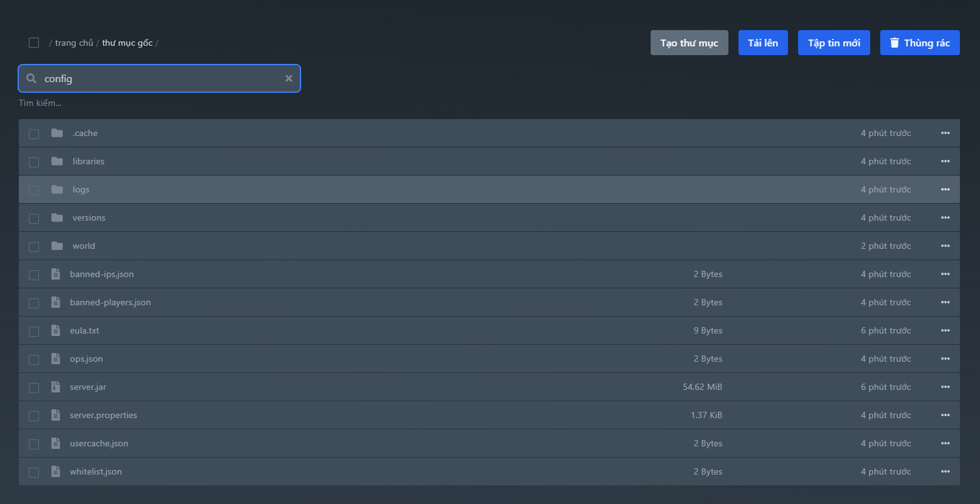Click the folder icon for .cache
Viewport: 980px width, 504px height.
[57, 133]
